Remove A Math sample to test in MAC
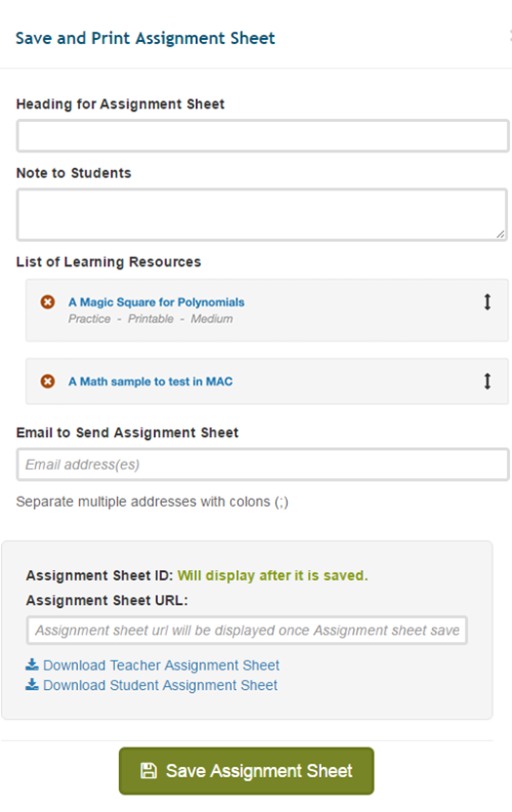Image resolution: width=512 pixels, height=812 pixels. coord(48,382)
